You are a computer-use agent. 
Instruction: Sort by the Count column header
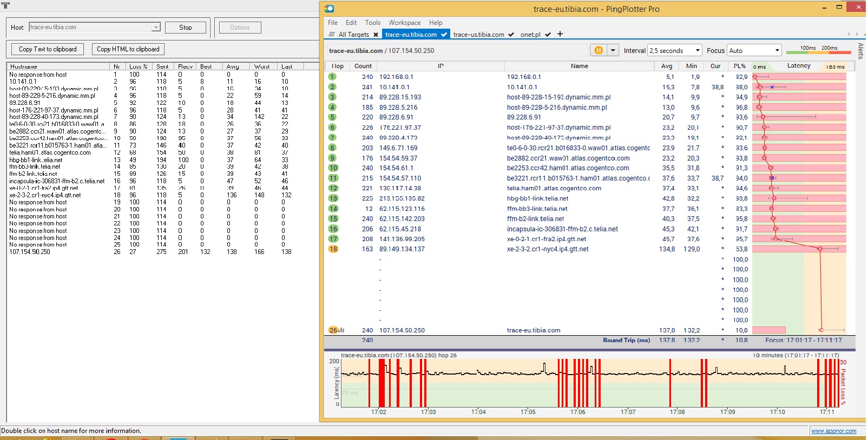tap(363, 66)
